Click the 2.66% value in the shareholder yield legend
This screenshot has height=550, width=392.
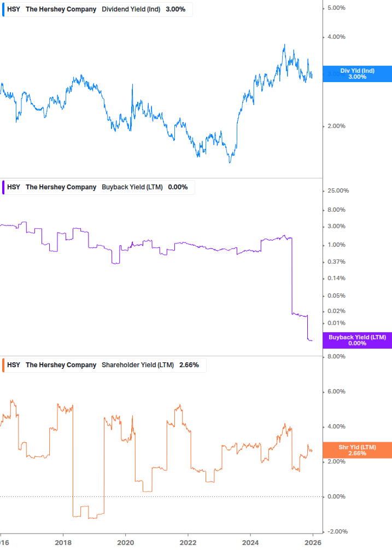[189, 365]
